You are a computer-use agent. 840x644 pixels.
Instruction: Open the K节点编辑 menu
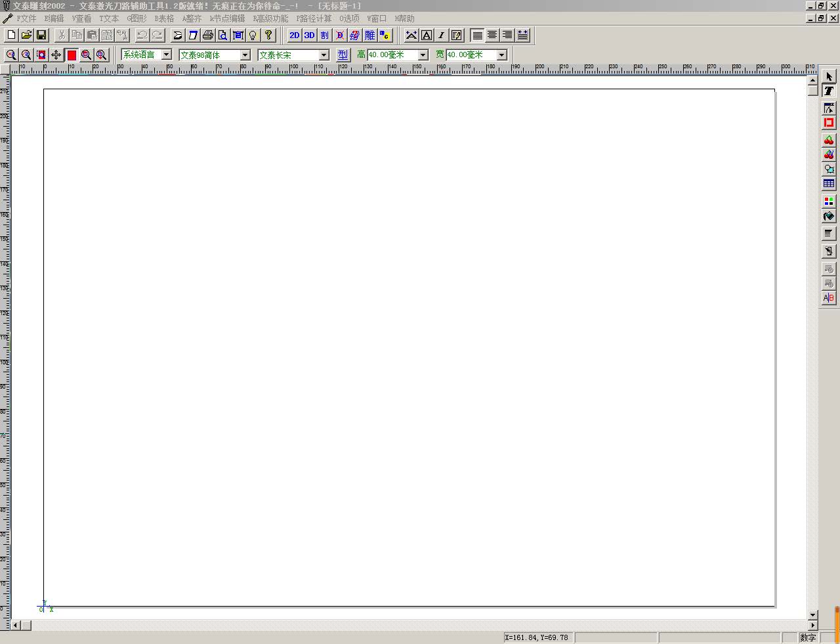click(x=228, y=18)
